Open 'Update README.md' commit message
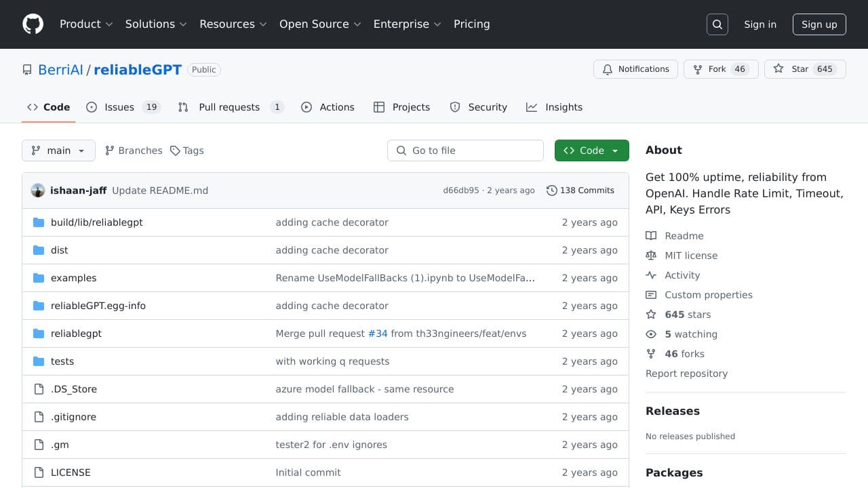Image resolution: width=868 pixels, height=488 pixels. point(160,190)
